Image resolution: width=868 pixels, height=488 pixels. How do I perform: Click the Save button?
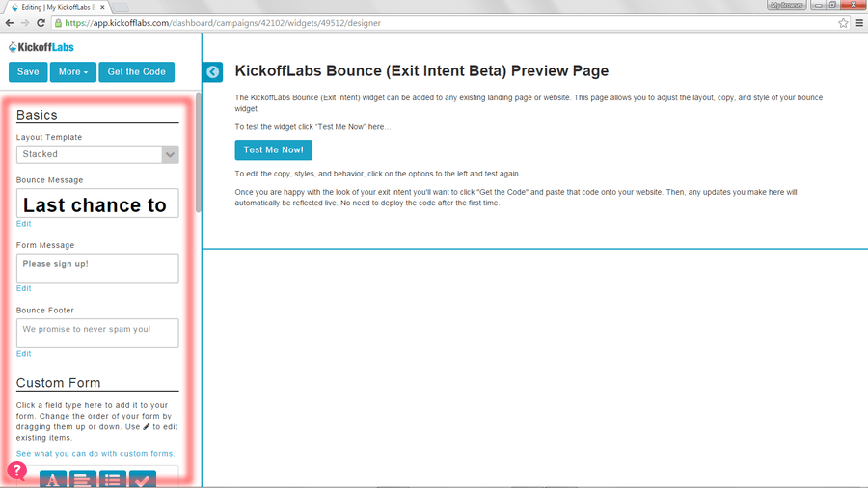coord(28,72)
